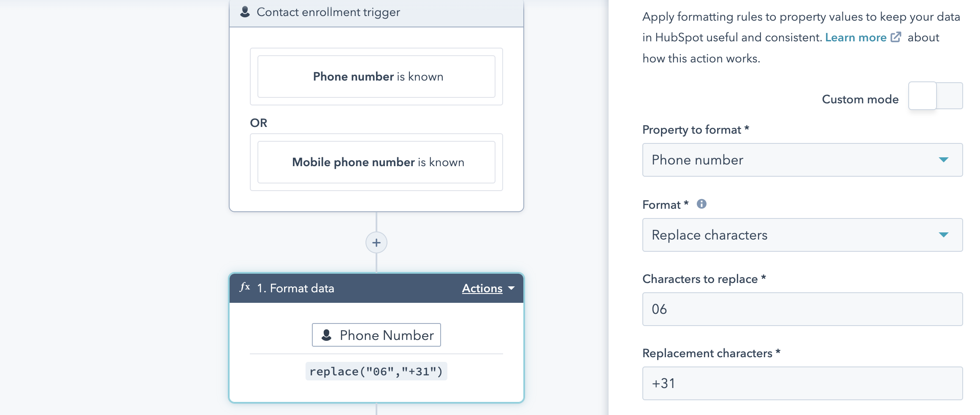
Task: Click the fx icon in Format data header
Action: click(245, 287)
